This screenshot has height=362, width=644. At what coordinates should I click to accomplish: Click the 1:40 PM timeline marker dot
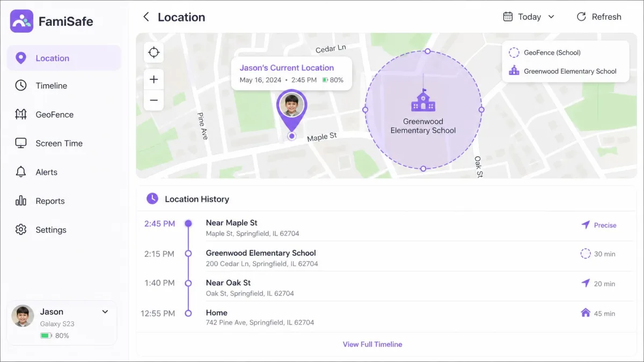[188, 283]
